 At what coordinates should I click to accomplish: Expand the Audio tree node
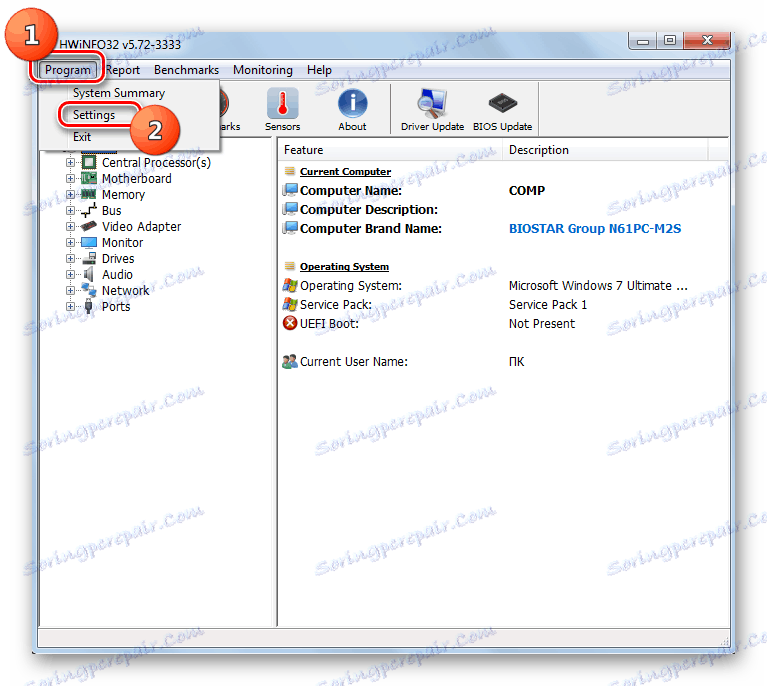[x=70, y=274]
